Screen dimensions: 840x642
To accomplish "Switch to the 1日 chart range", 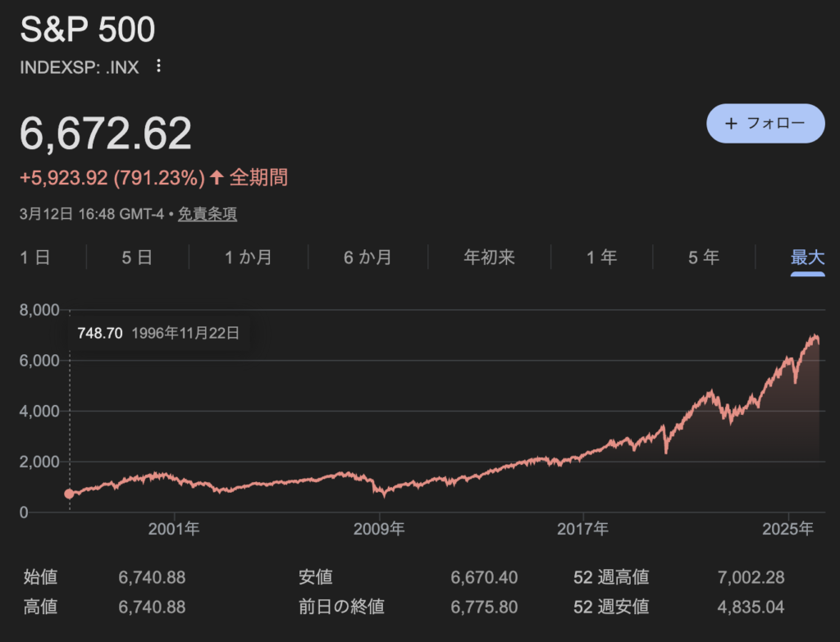I will tap(35, 257).
